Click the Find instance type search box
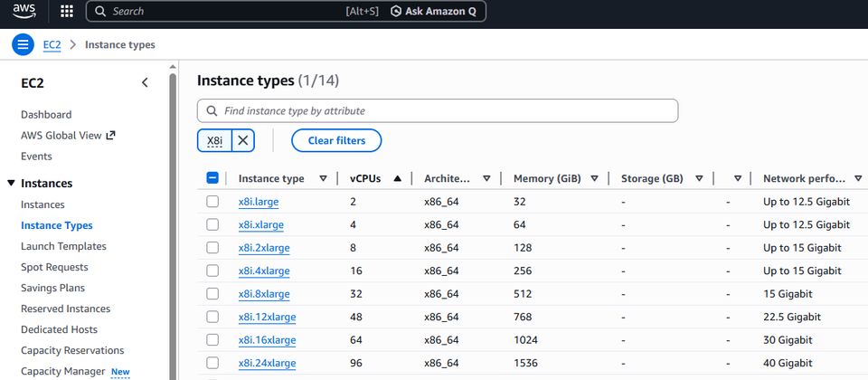868x380 pixels. [438, 110]
